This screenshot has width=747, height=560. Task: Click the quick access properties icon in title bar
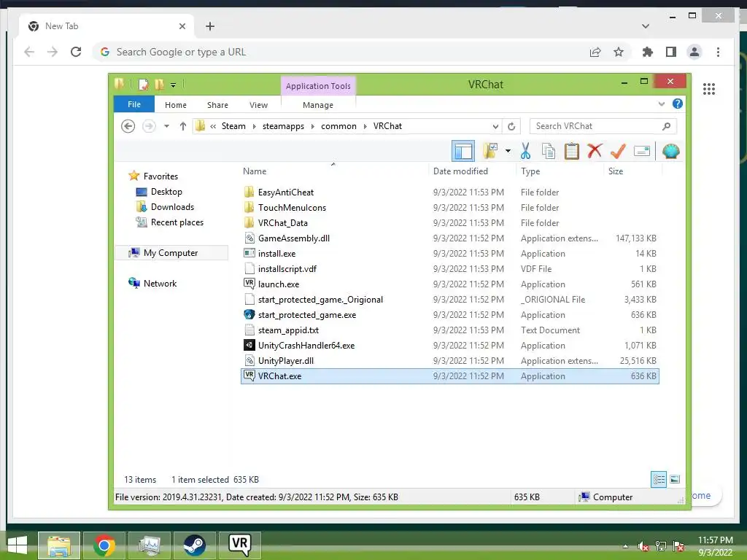(143, 85)
